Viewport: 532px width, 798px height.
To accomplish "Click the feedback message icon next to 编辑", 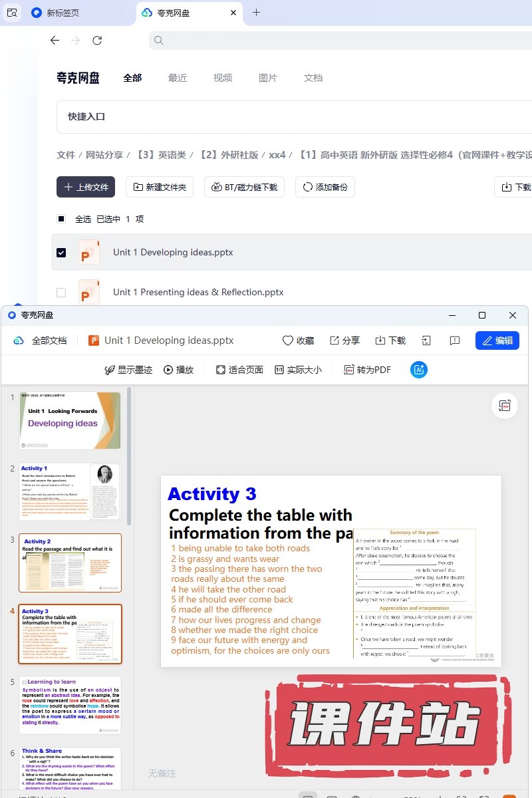I will pyautogui.click(x=455, y=340).
